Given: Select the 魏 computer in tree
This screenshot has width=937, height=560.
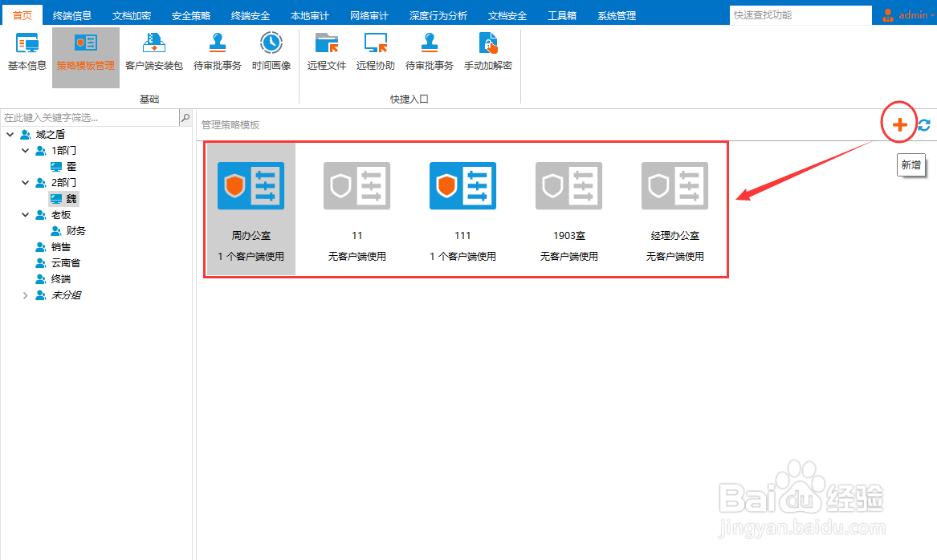Looking at the screenshot, I should click(71, 198).
